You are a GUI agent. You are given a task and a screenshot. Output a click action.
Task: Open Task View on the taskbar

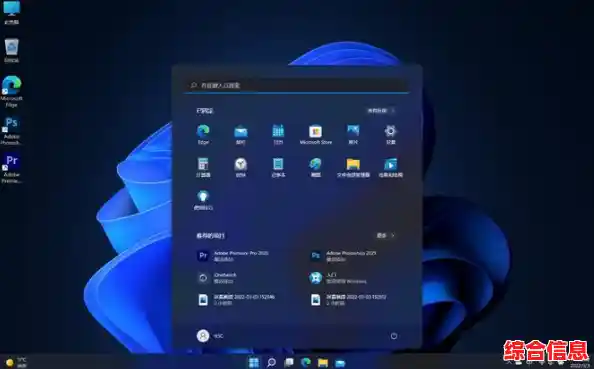(289, 362)
